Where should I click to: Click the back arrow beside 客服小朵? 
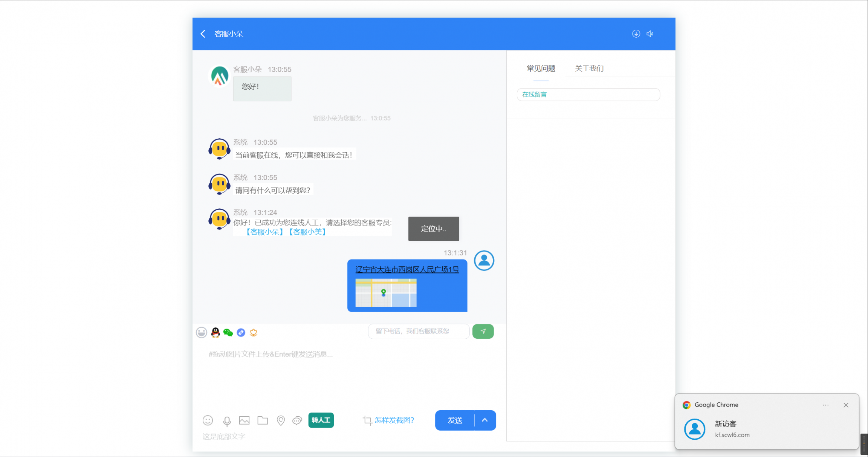203,34
